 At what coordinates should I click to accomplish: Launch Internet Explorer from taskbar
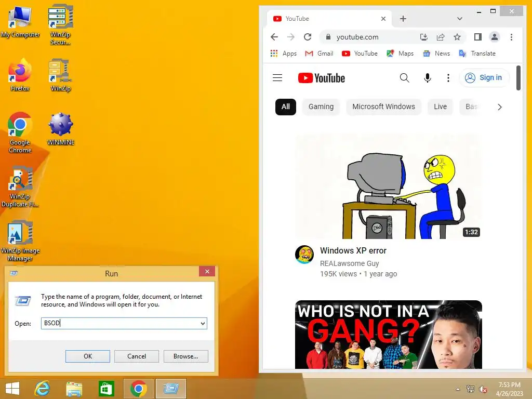click(x=42, y=389)
